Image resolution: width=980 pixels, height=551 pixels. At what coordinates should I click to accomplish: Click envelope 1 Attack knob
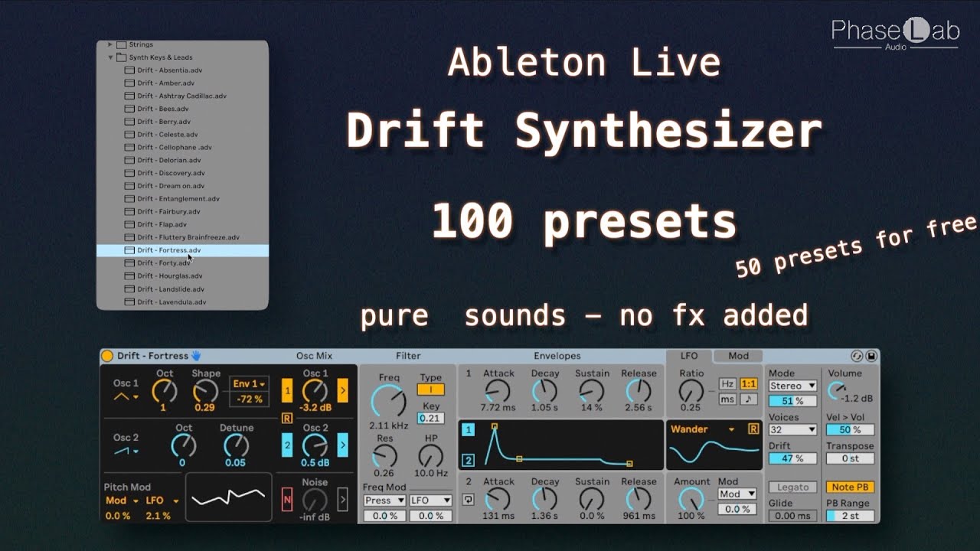498,391
